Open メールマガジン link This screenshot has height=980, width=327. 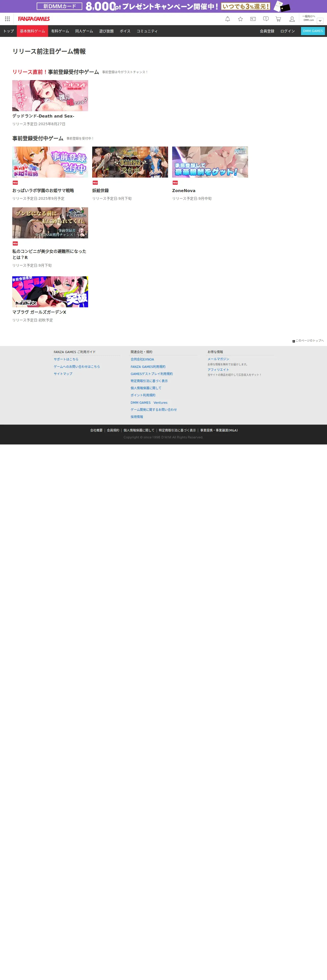coord(219,359)
